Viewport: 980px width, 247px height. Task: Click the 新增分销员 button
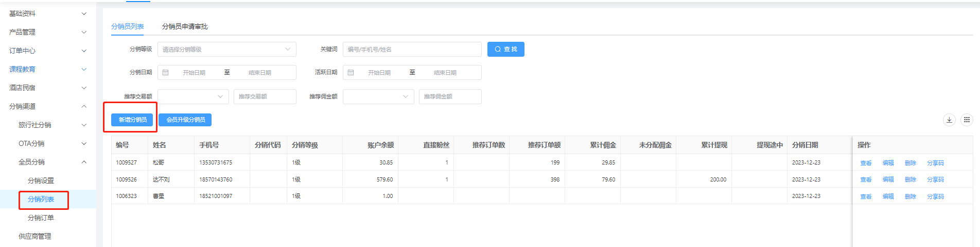133,120
